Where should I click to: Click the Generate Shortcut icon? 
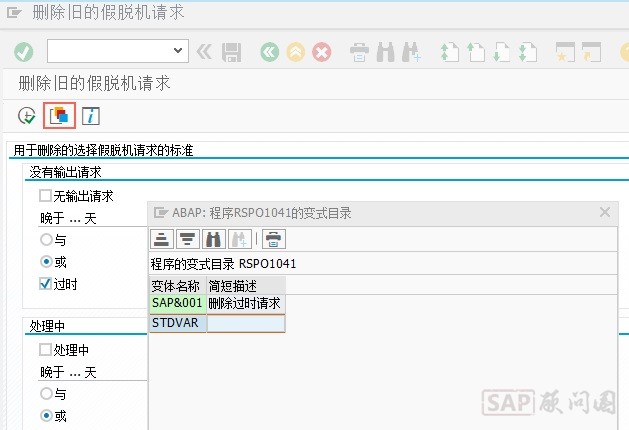tap(592, 52)
